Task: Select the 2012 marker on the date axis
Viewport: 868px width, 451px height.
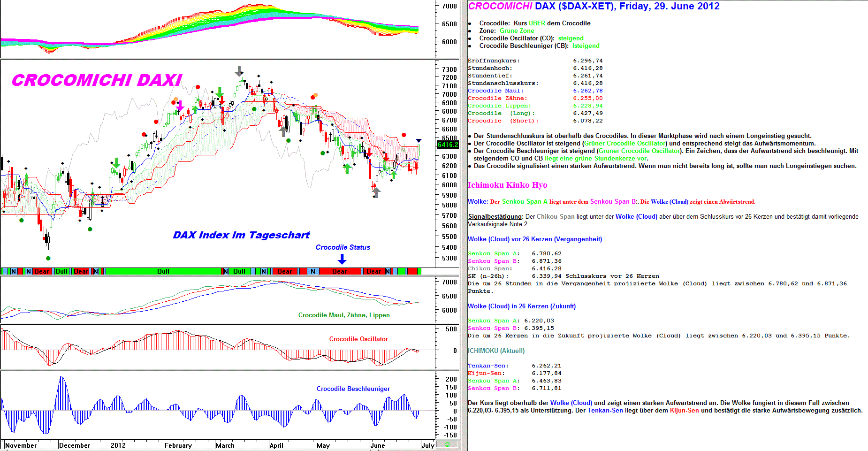Action: 118,445
